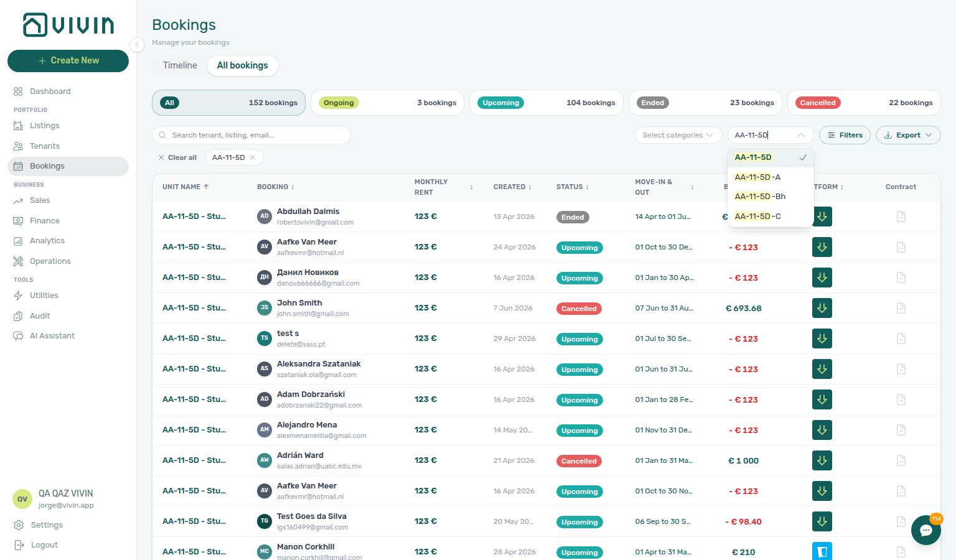956x560 pixels.
Task: Filter by All 152 bookings
Action: 228,103
